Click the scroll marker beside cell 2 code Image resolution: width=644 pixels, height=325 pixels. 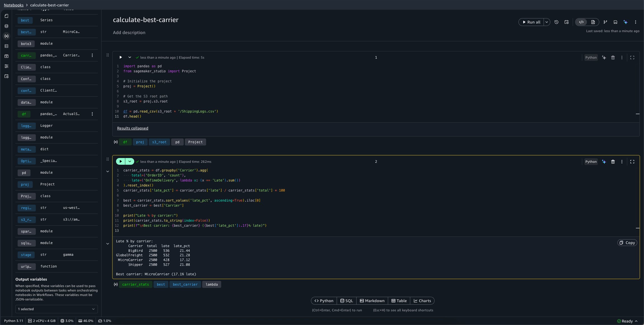638,228
